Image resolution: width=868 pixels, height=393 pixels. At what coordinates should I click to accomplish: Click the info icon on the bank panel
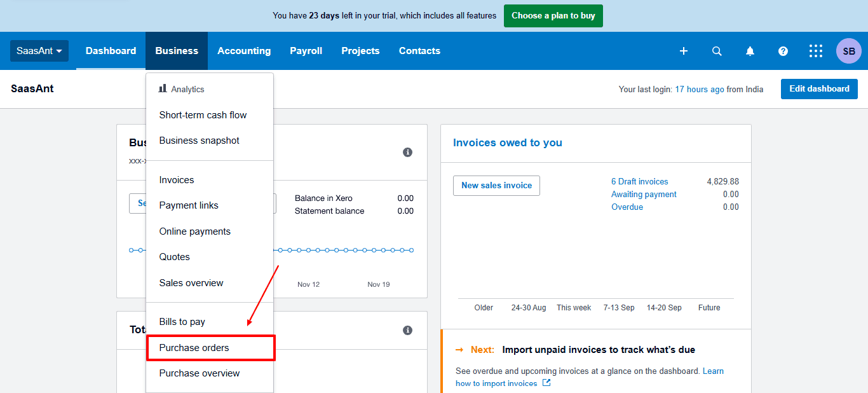click(407, 152)
